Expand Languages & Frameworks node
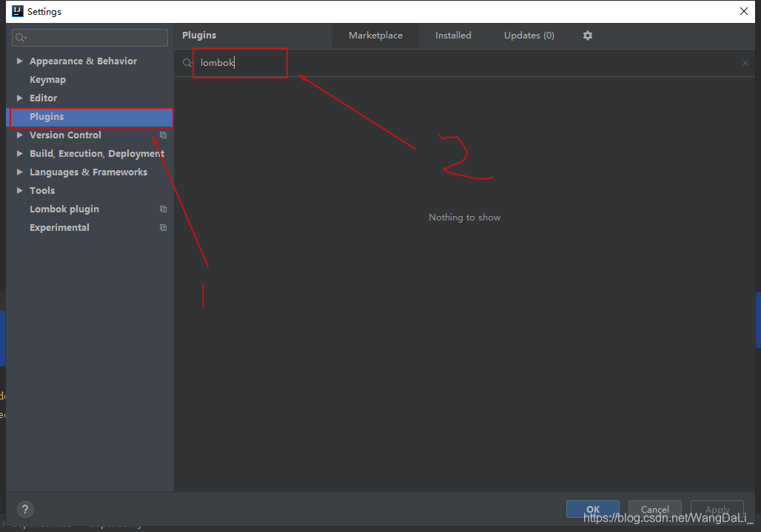The image size is (761, 532). pos(19,172)
